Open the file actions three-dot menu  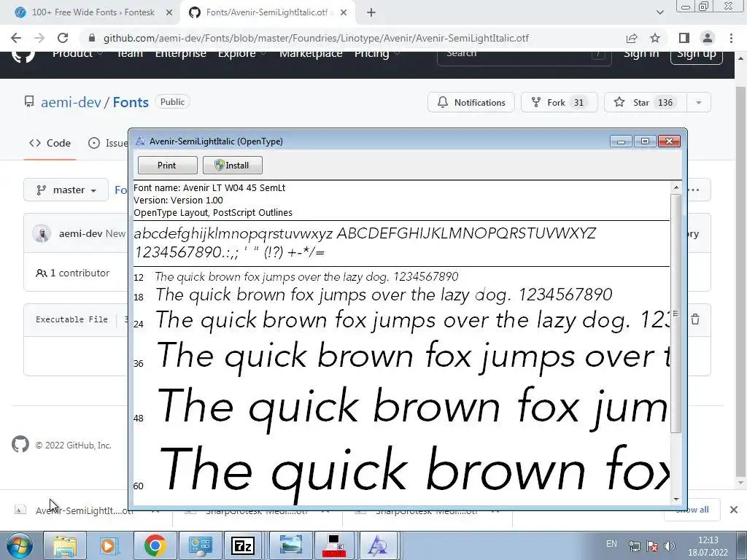(x=694, y=190)
